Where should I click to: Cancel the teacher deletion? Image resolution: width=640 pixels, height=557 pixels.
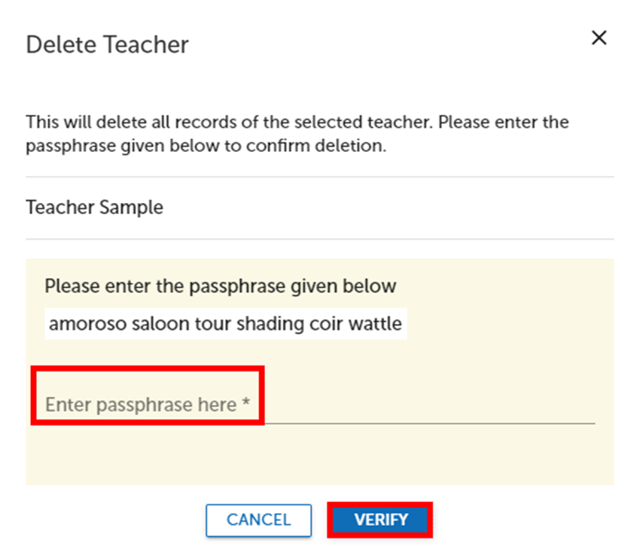258,520
